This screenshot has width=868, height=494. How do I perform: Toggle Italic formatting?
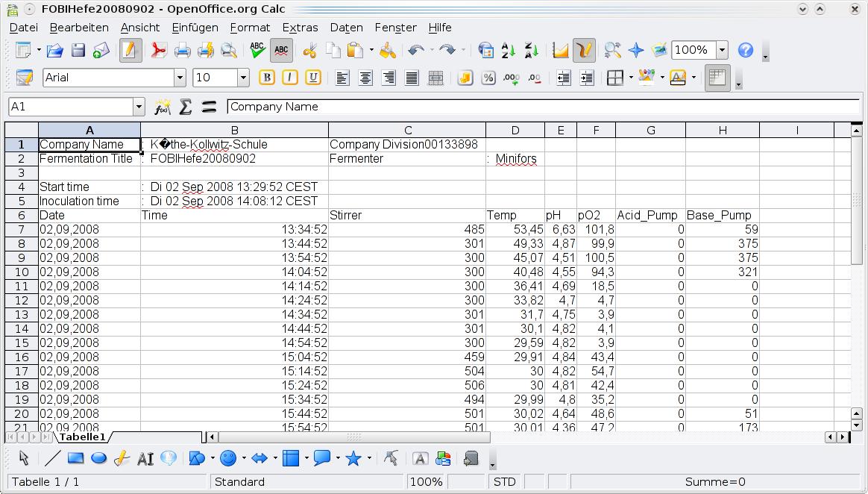(x=290, y=78)
